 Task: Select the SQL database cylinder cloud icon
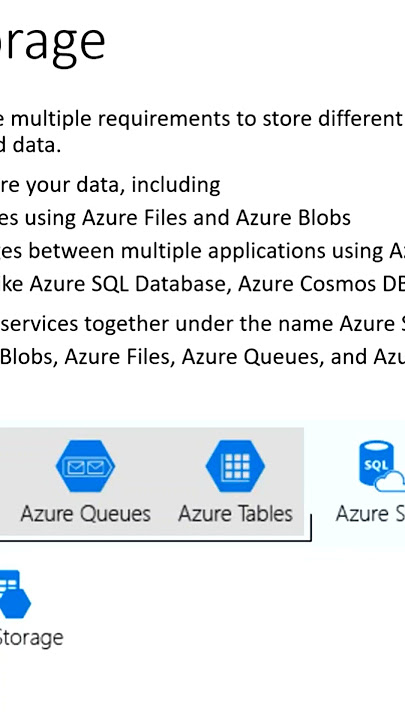(x=382, y=466)
